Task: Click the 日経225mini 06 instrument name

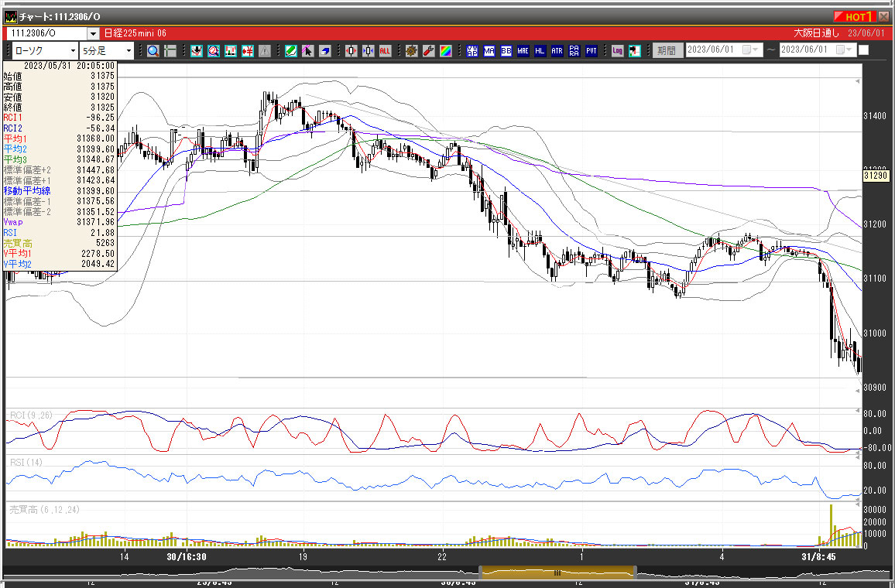Action: 135,33
